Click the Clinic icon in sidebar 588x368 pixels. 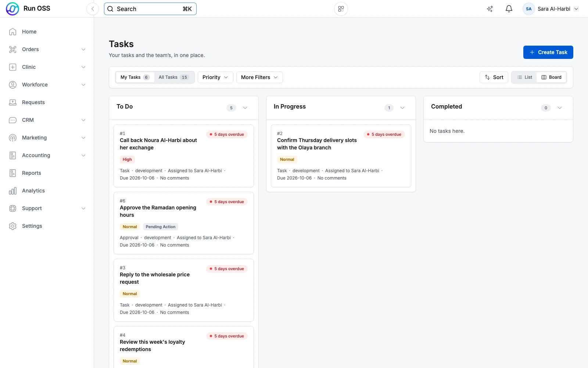tap(13, 67)
